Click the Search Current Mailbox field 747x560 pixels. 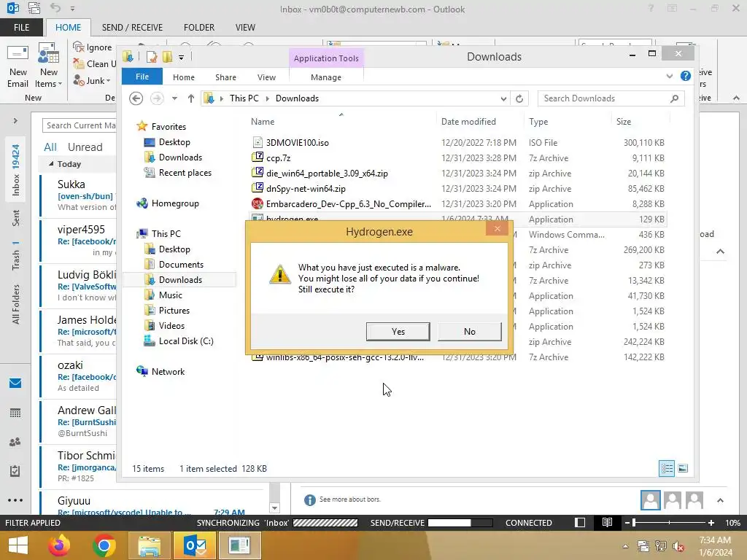[x=79, y=125]
